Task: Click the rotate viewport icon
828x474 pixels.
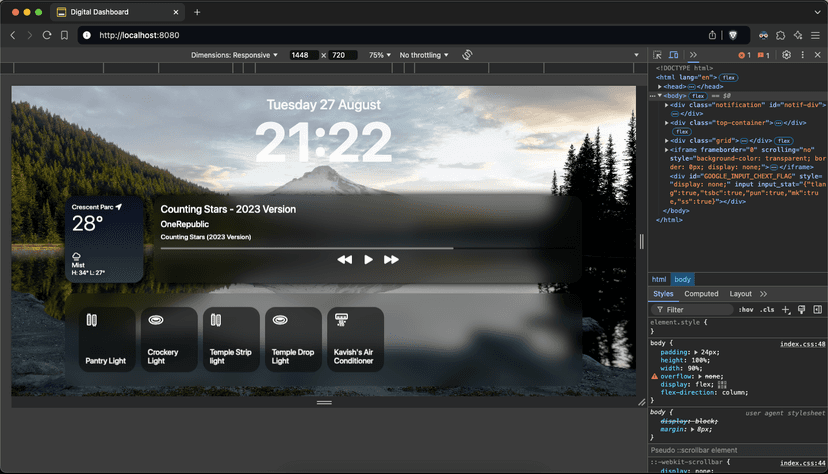Action: 467,55
